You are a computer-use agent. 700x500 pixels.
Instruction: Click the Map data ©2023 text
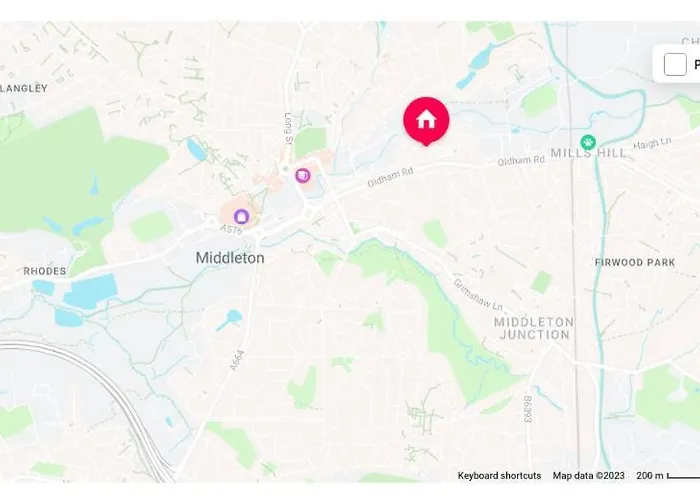coord(588,475)
